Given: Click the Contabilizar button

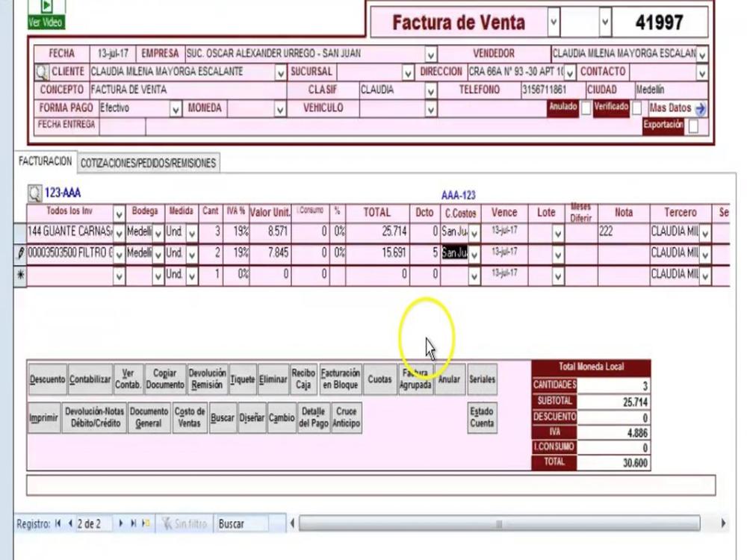Looking at the screenshot, I should pyautogui.click(x=90, y=379).
